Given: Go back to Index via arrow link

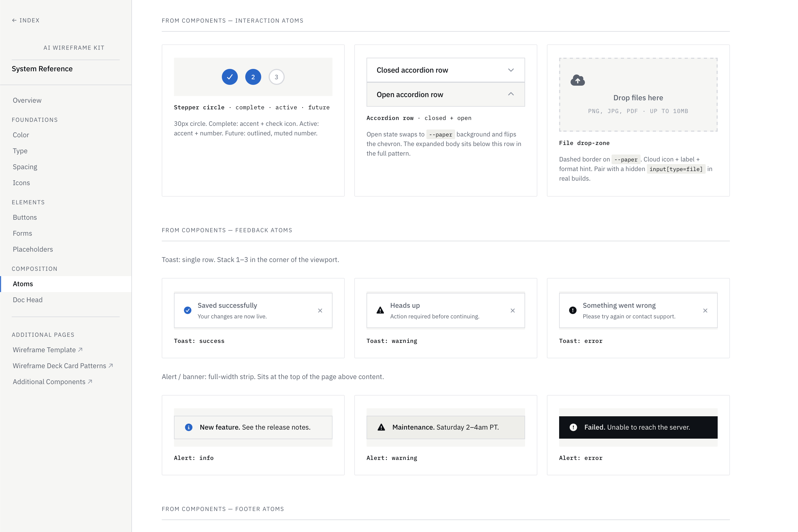Looking at the screenshot, I should pyautogui.click(x=26, y=20).
